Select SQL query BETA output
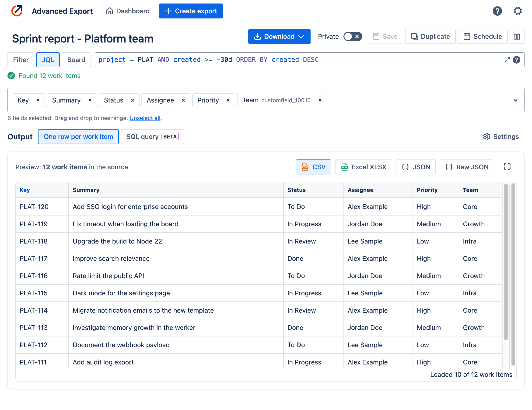This screenshot has width=532, height=410. click(152, 137)
